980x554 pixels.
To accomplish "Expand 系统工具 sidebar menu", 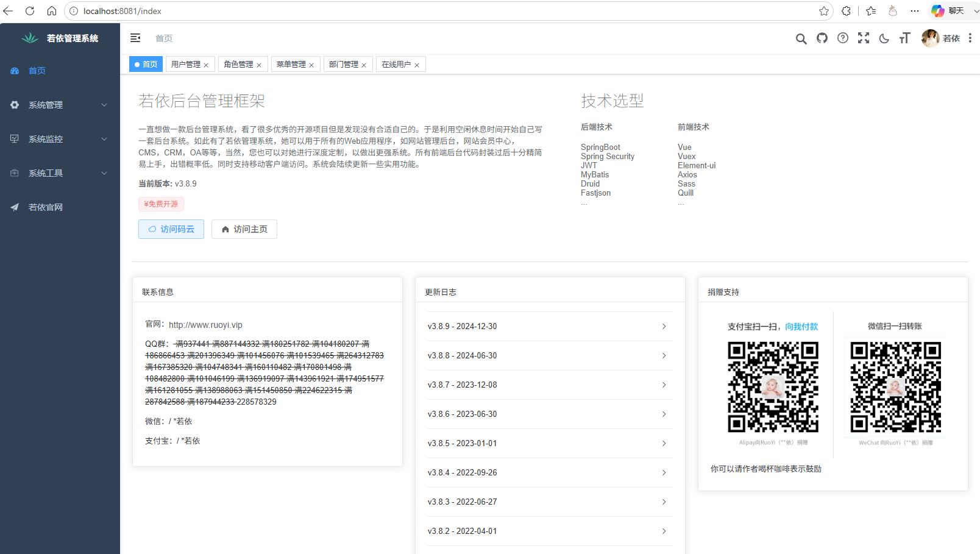I will point(60,173).
